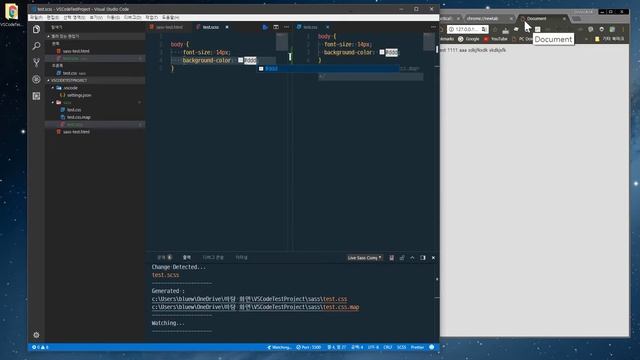The width and height of the screenshot is (640, 360).
Task: Open the last menu in VS Code menu bar
Action: [171, 18]
